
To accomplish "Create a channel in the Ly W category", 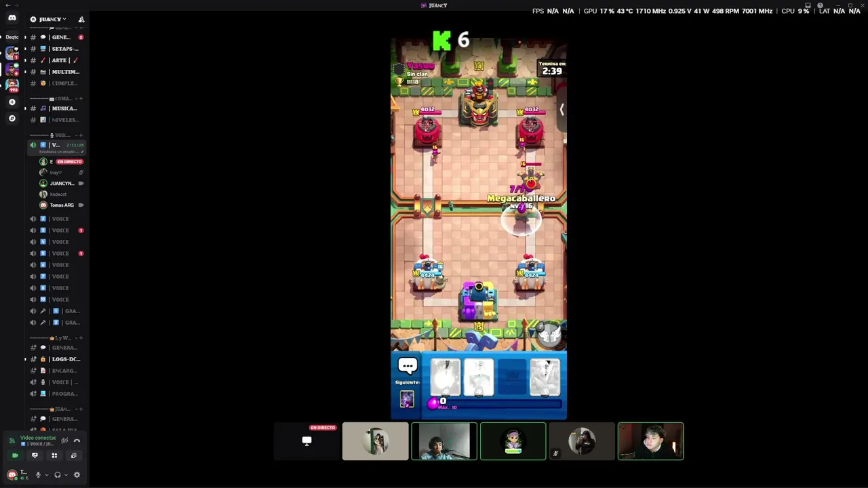I will [x=81, y=338].
